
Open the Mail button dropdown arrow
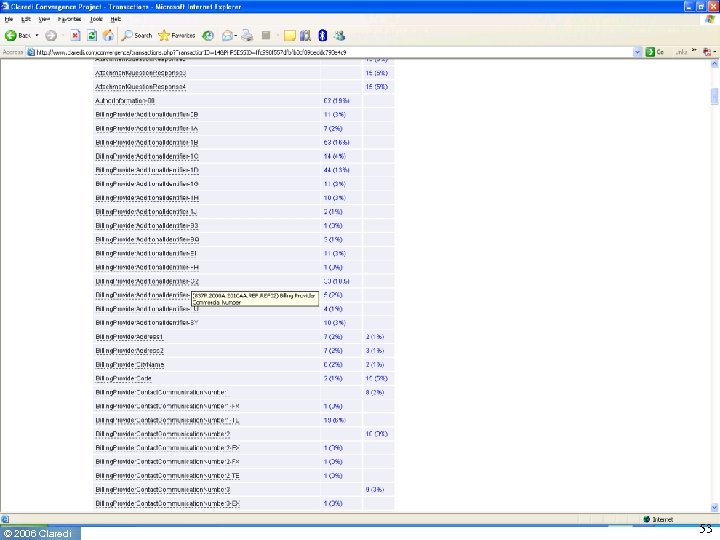pyautogui.click(x=236, y=35)
